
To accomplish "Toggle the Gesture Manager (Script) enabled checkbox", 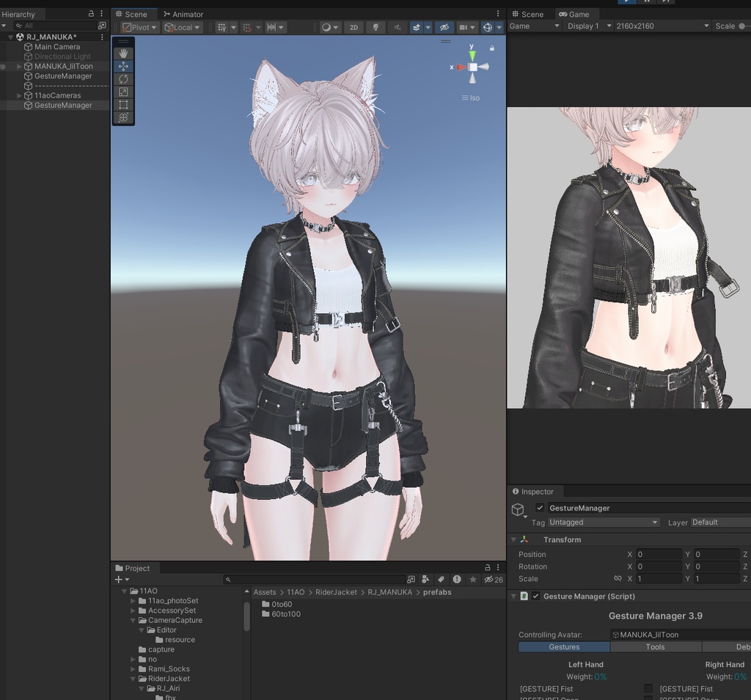I will click(x=536, y=596).
